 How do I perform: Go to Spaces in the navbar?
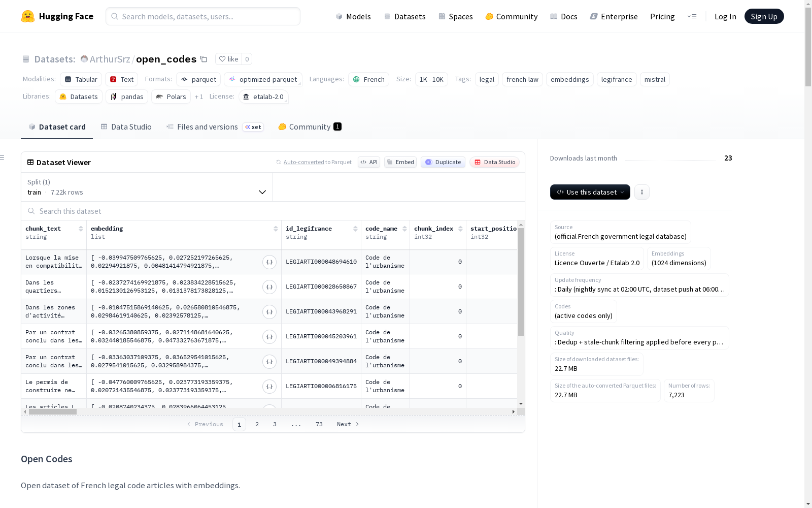456,16
